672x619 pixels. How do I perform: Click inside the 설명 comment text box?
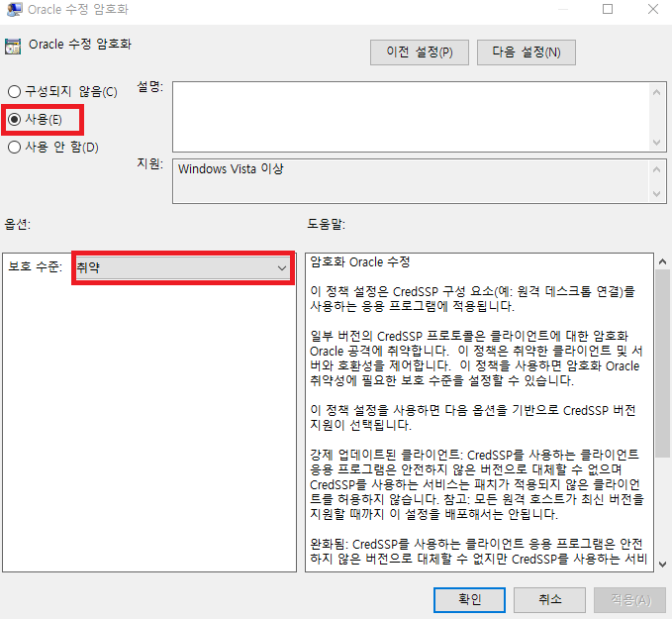pyautogui.click(x=411, y=117)
